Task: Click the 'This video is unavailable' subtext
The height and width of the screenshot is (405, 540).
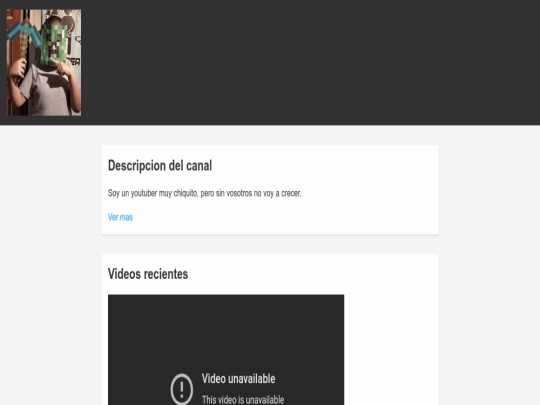Action: 243,400
